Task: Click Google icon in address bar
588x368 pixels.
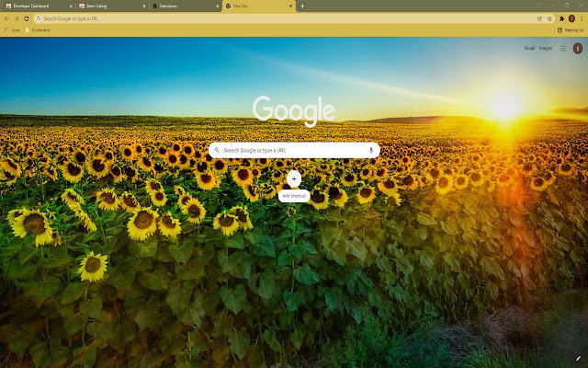Action: click(x=39, y=18)
